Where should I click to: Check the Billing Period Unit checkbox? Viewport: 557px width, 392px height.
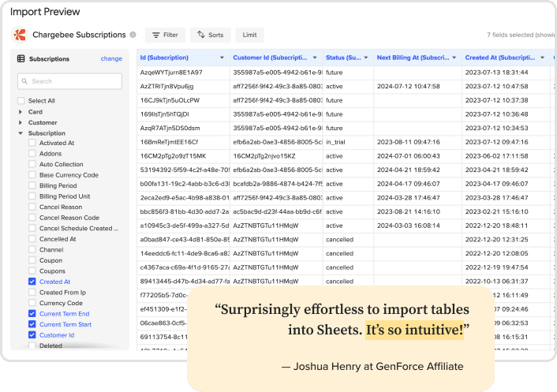coord(32,196)
